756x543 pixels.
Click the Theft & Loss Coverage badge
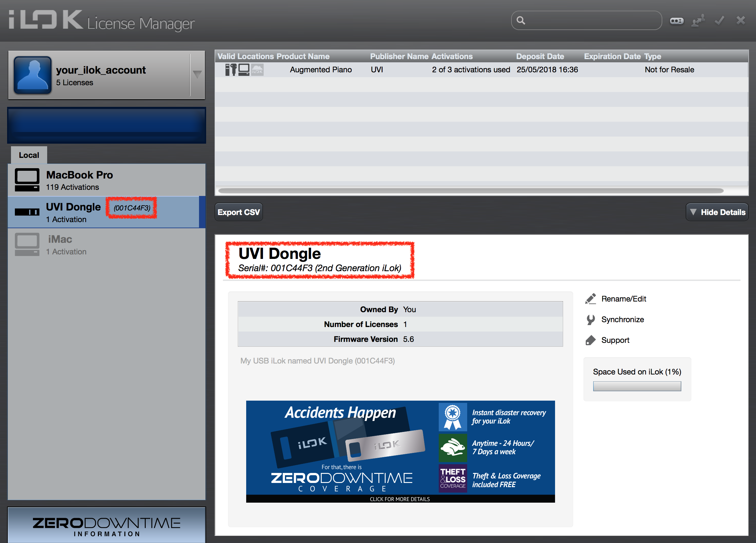click(x=453, y=478)
